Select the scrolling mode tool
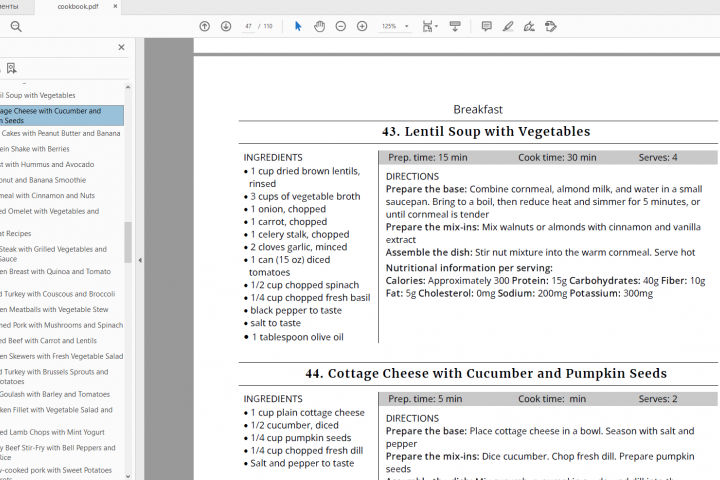 [x=455, y=26]
